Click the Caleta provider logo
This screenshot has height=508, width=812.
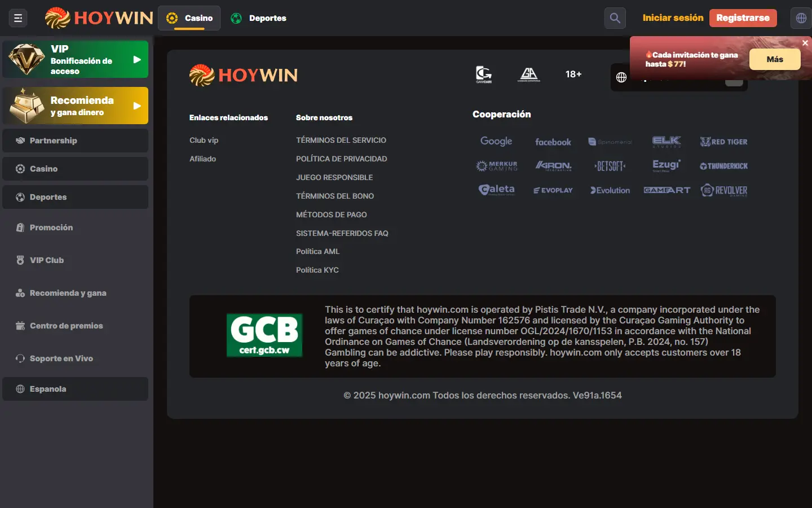click(496, 190)
